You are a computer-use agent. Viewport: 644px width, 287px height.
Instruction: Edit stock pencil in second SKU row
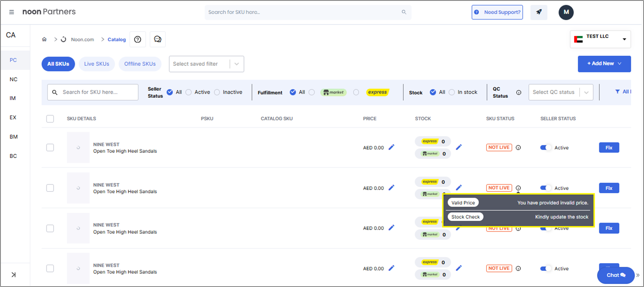click(x=459, y=187)
